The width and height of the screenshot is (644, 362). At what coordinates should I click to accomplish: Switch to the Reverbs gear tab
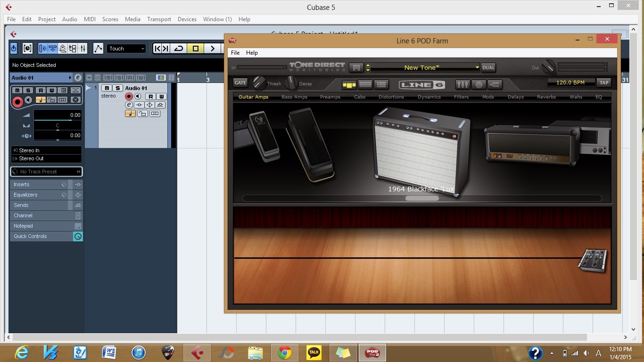pyautogui.click(x=546, y=97)
